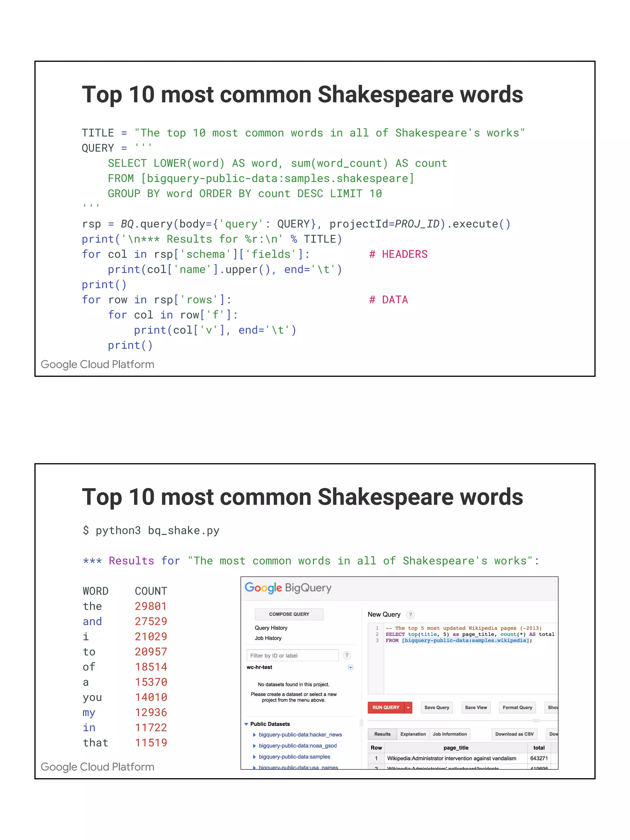
Task: Click the first slide's title heading
Action: tap(302, 94)
